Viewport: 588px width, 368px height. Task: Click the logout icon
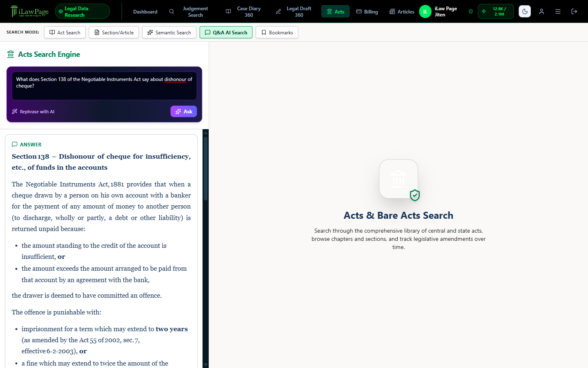click(574, 11)
